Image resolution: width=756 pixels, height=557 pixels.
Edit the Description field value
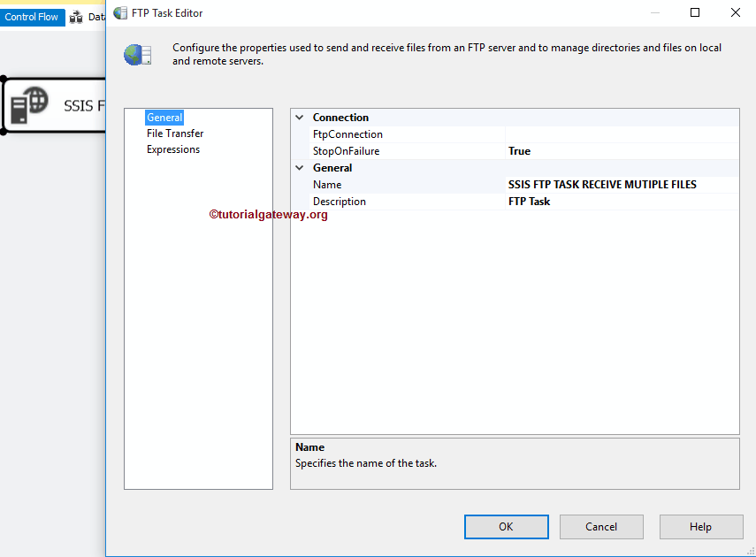(619, 201)
